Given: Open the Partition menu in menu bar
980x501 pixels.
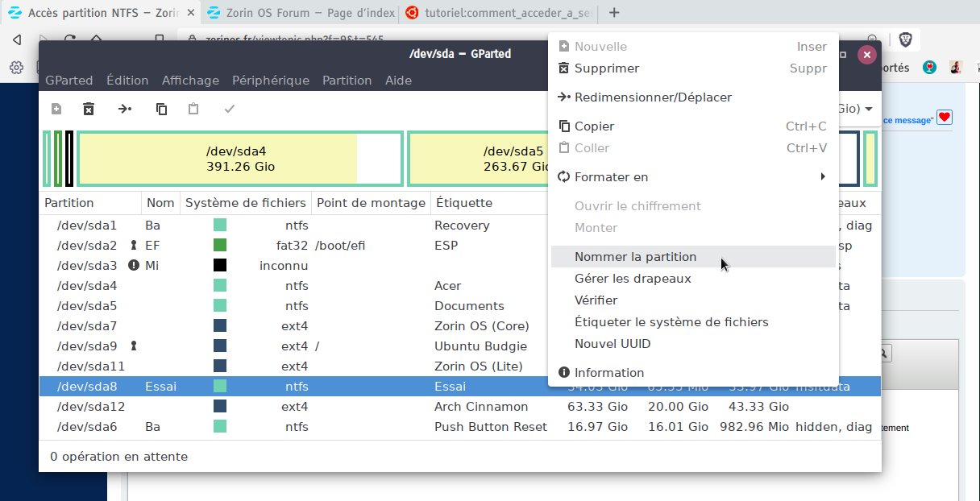Looking at the screenshot, I should 347,81.
